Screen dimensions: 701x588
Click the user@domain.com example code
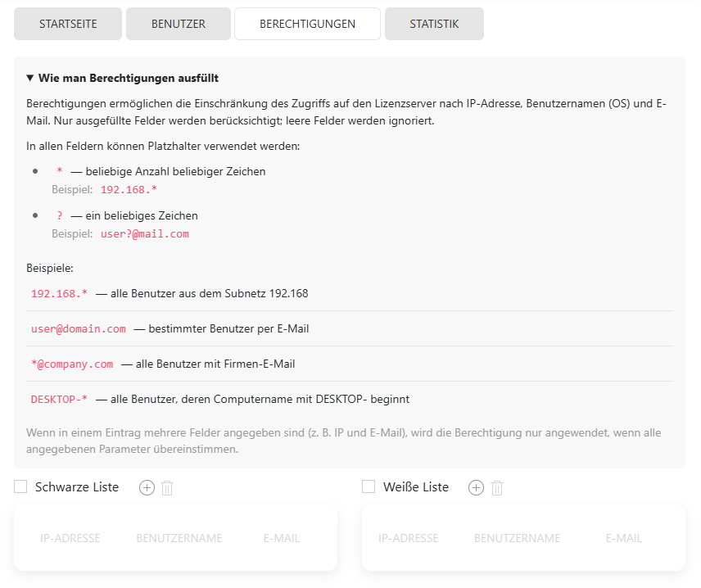(x=79, y=328)
